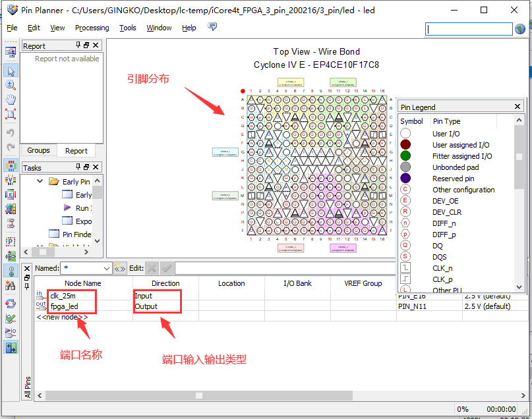Open the Named filter dropdown
The image size is (532, 419).
click(107, 268)
